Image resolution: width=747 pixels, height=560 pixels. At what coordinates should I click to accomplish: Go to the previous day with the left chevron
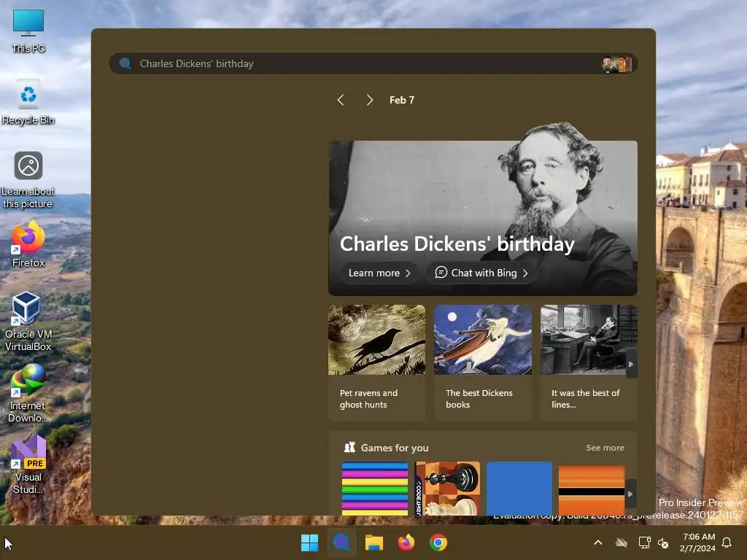click(x=340, y=100)
